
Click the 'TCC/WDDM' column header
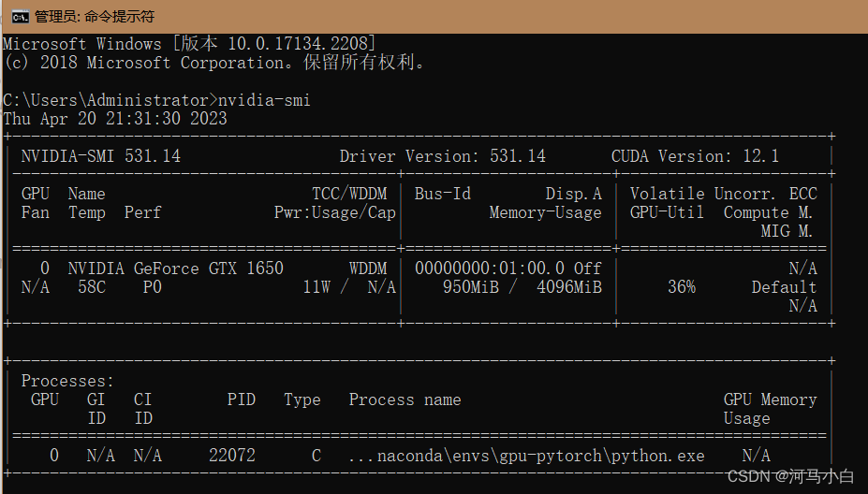349,194
